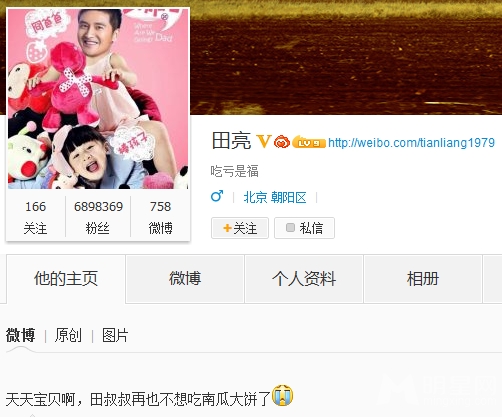Open the 6898369 粉丝 followers list
The image size is (502, 417).
pos(98,217)
